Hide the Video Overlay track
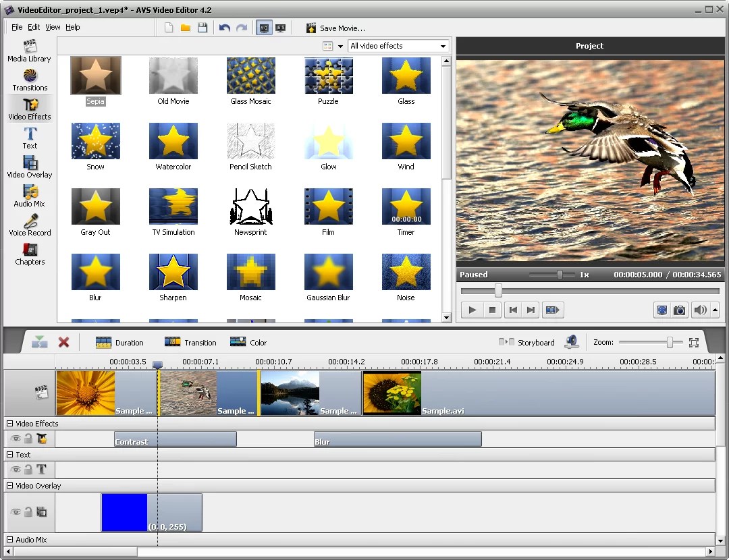729x560 pixels. 16,512
